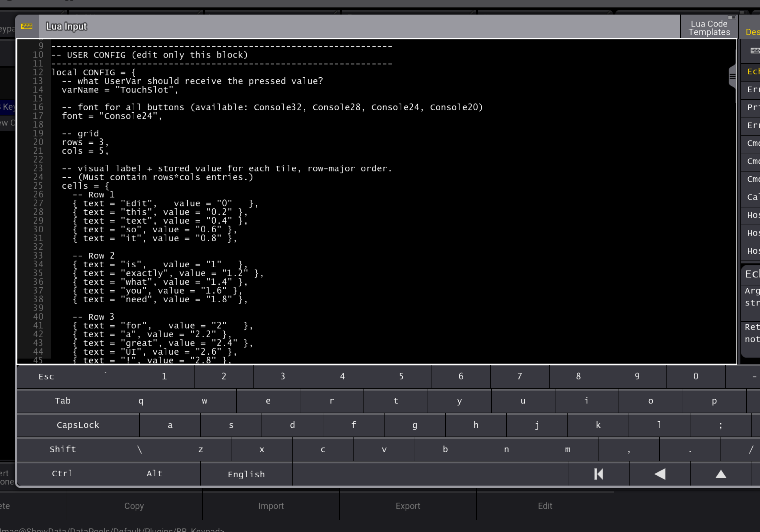Click the Copy button in the bottom bar
Image resolution: width=760 pixels, height=532 pixels.
[x=134, y=505]
